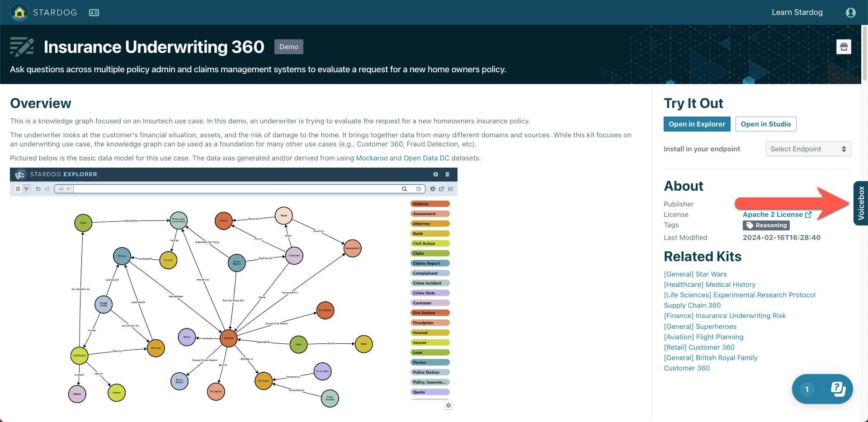Select the graph view icon in Explorer toolbar

point(27,189)
